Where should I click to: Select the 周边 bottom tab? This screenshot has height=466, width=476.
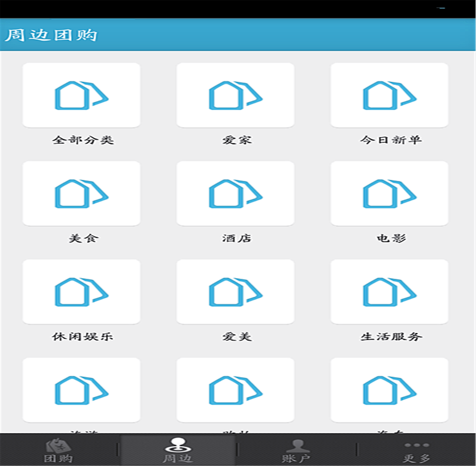pyautogui.click(x=178, y=450)
